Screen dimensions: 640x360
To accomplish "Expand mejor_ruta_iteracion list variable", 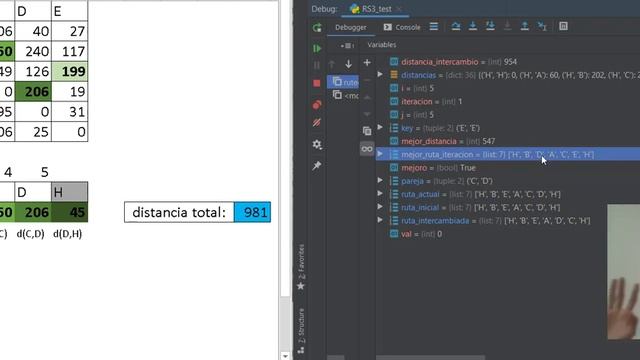I will (x=380, y=154).
